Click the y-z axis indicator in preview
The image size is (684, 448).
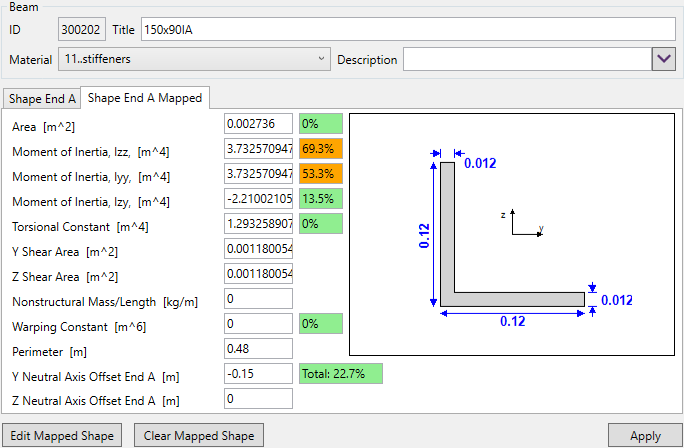523,223
